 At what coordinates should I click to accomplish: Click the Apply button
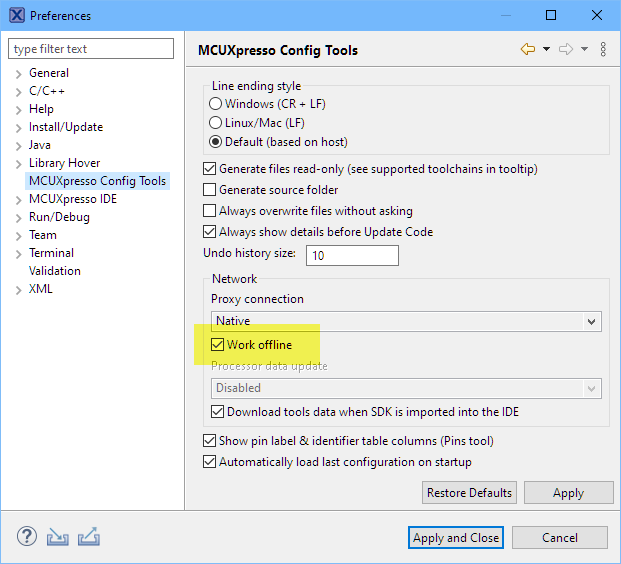pos(569,493)
